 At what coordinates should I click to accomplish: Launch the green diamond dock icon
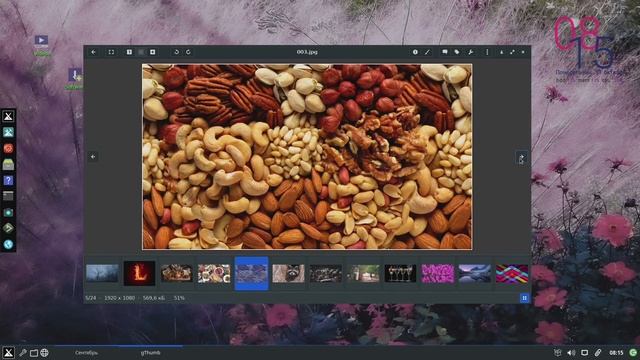pyautogui.click(x=8, y=228)
